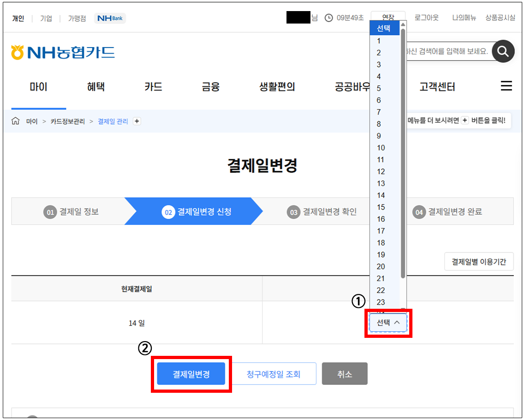
Task: Open the 혜택 menu item
Action: [x=95, y=86]
